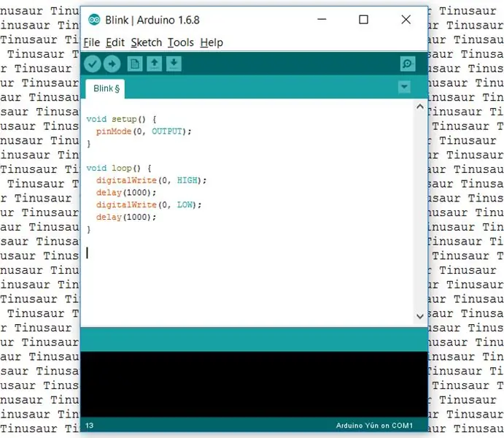Viewport: 504px width, 438px height.
Task: Open the Sketch menu
Action: coord(147,42)
